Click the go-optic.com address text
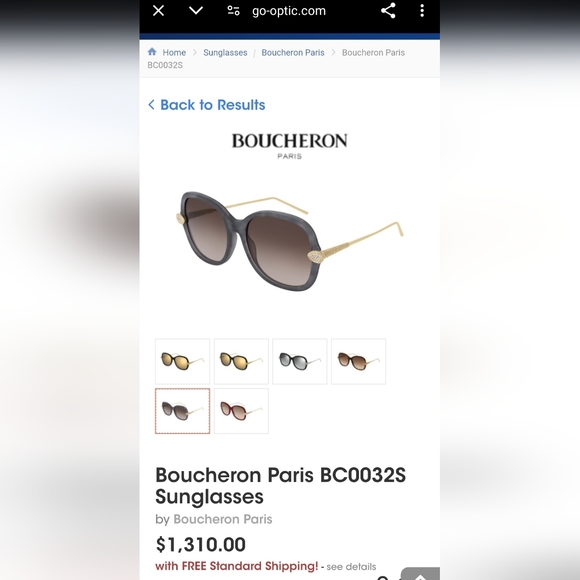Image resolution: width=580 pixels, height=580 pixels. (x=289, y=11)
